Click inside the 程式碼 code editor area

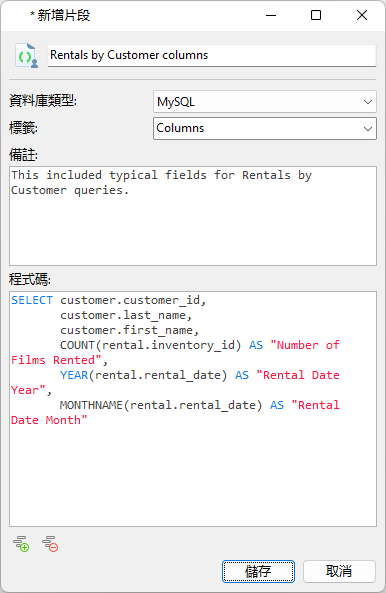[193, 409]
